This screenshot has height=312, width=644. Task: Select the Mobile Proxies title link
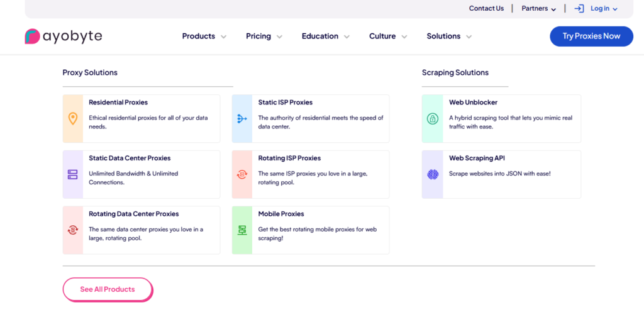coord(281,214)
